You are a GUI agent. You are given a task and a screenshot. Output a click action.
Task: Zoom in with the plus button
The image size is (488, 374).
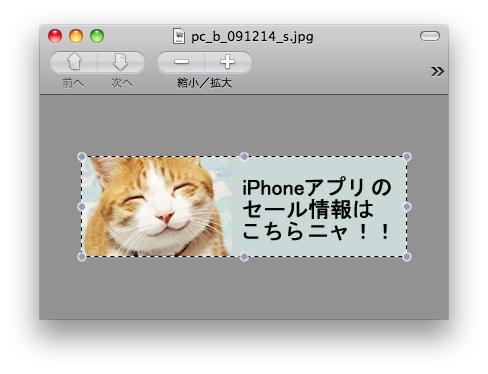[228, 62]
